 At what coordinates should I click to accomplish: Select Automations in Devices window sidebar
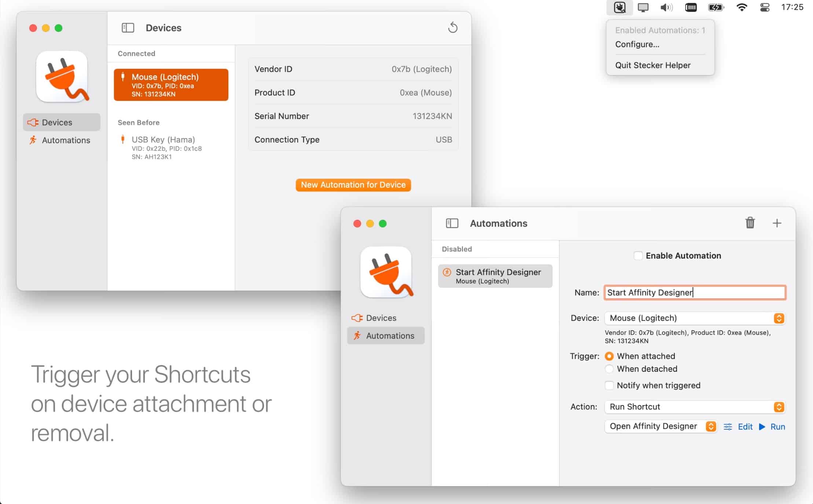[62, 140]
